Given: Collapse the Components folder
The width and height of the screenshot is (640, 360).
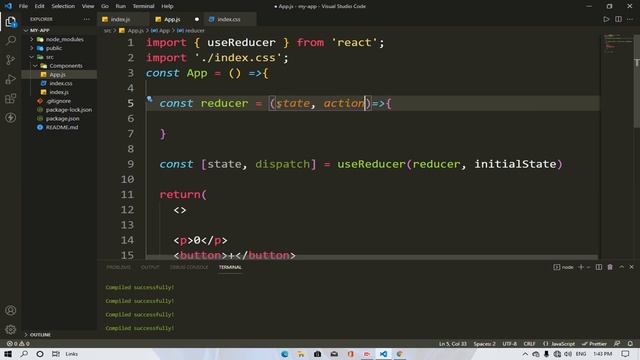Looking at the screenshot, I should pos(36,66).
